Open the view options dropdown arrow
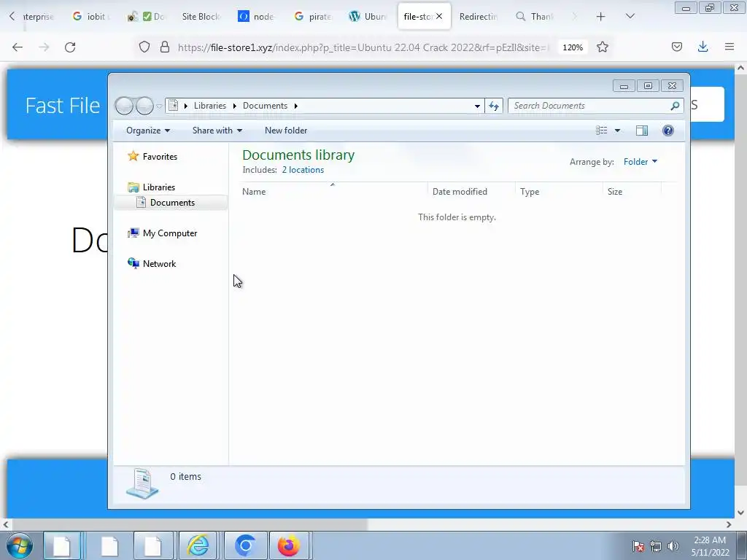This screenshot has height=560, width=747. coord(617,131)
